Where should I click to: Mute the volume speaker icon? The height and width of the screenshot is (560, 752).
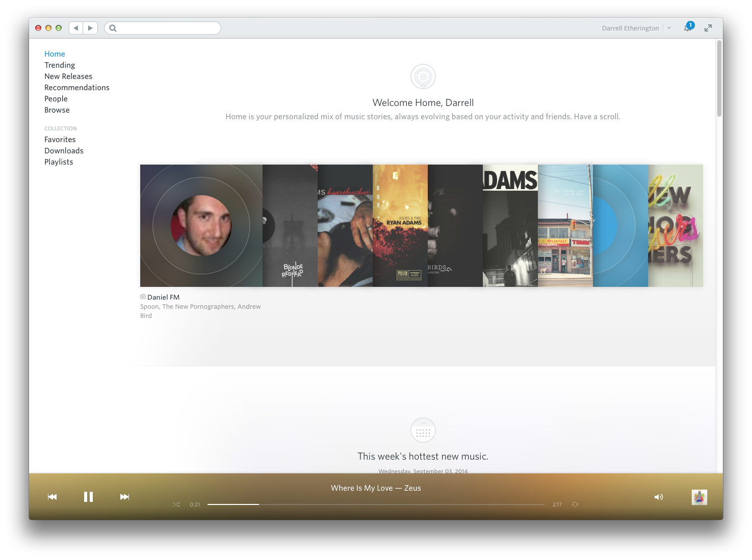coord(659,497)
